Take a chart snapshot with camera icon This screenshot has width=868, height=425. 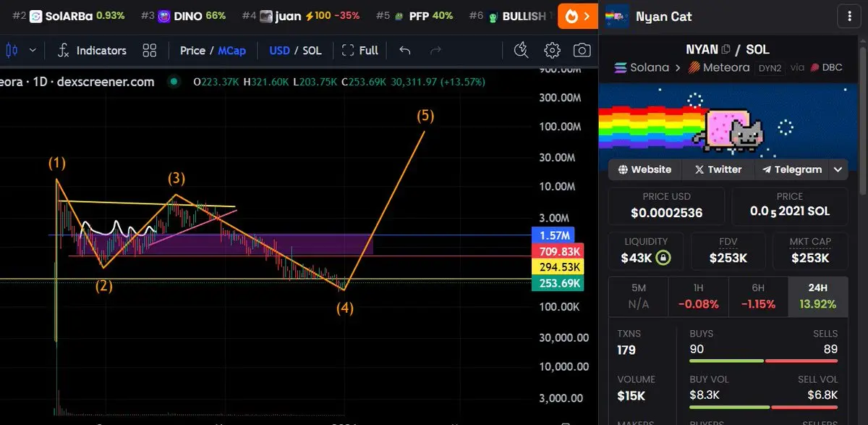point(582,51)
